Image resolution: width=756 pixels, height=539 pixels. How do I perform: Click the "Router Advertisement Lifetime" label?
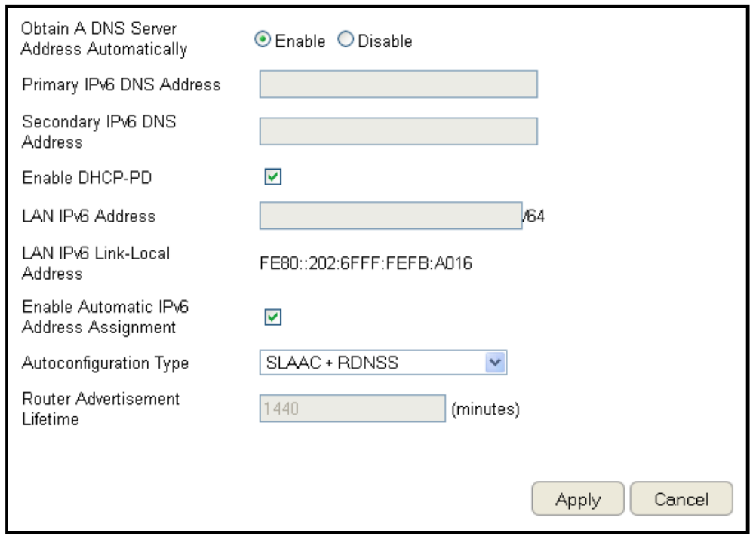[x=101, y=409]
